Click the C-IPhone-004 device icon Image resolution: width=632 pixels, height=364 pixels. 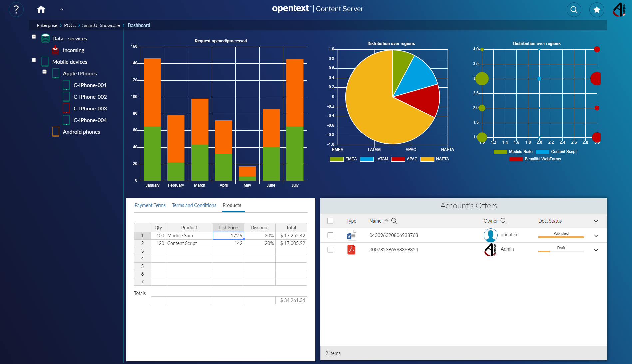[66, 120]
